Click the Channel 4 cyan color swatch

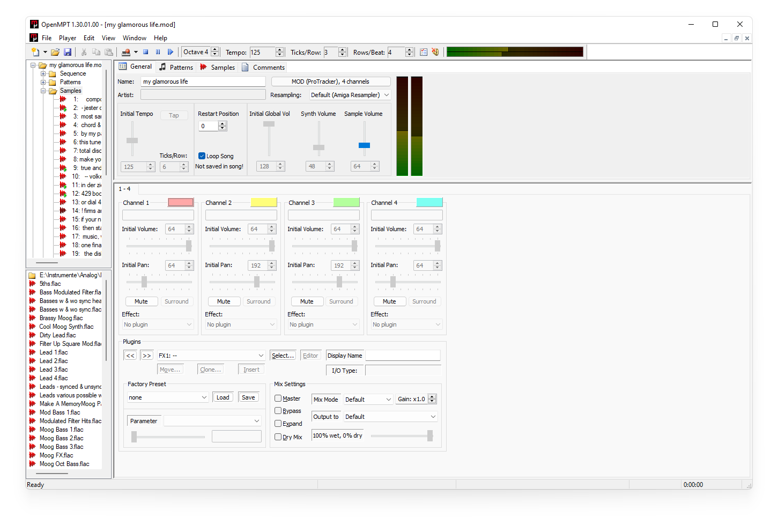pyautogui.click(x=429, y=203)
